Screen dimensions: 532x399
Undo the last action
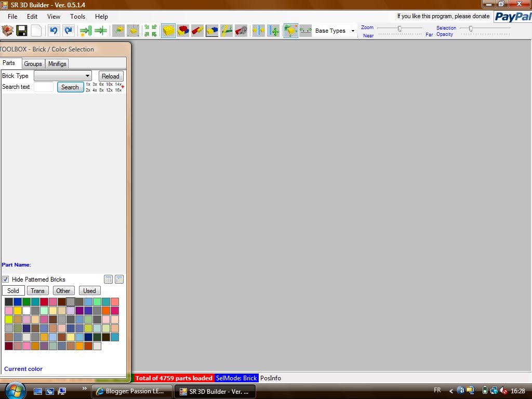pyautogui.click(x=54, y=31)
